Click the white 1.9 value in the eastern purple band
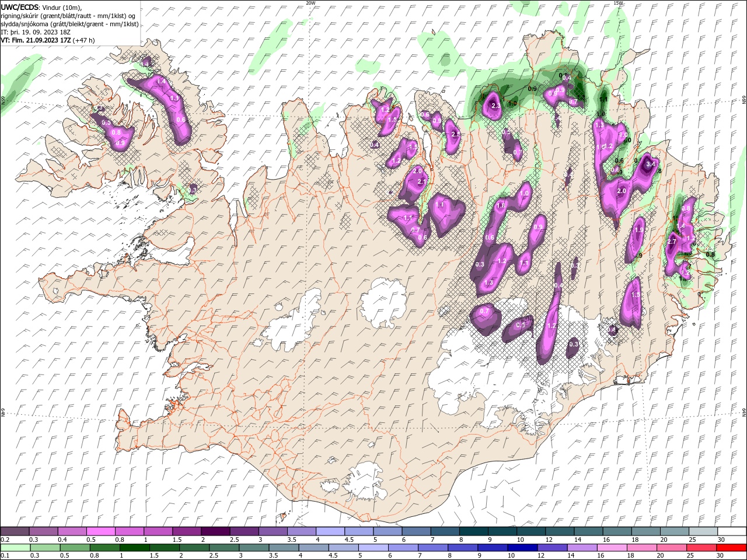This screenshot has width=747, height=560. tap(638, 230)
